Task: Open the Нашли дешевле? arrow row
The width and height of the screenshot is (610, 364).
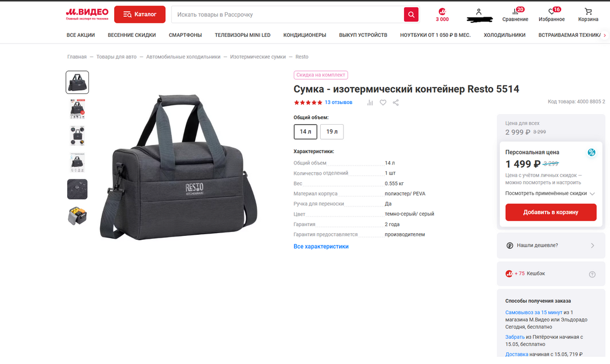Action: pos(551,245)
